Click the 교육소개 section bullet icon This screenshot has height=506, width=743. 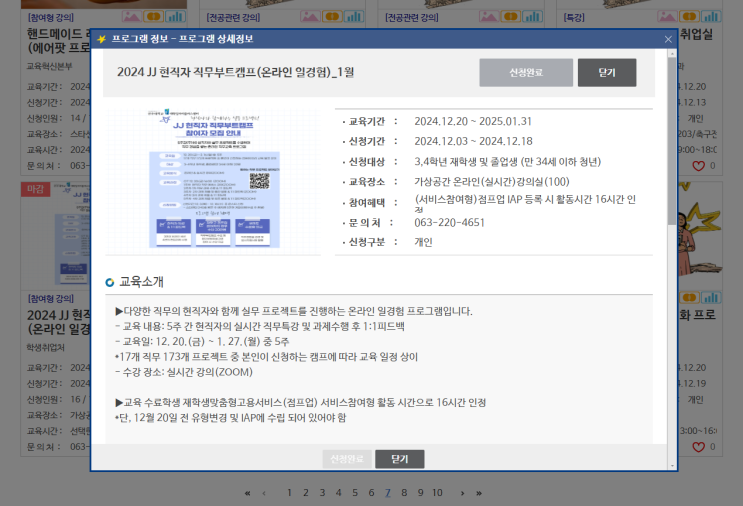pos(110,282)
